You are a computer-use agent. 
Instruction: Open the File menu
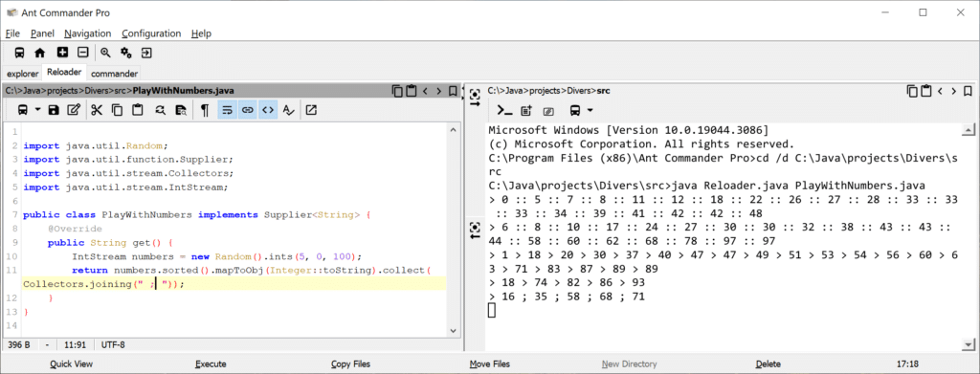click(x=12, y=33)
